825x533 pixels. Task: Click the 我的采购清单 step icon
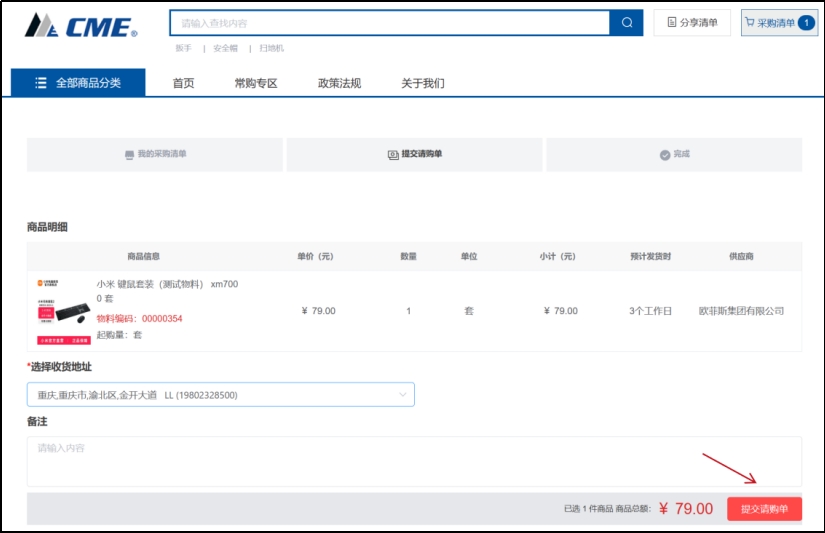(129, 155)
